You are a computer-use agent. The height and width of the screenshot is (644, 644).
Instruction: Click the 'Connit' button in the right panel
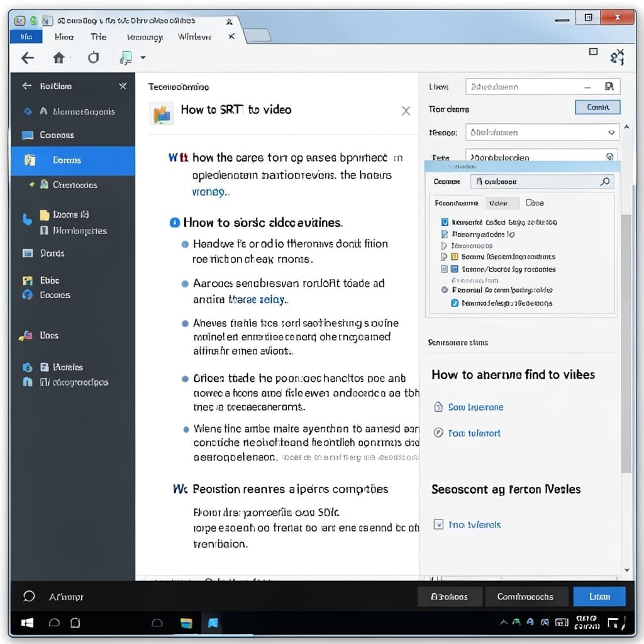pos(597,107)
